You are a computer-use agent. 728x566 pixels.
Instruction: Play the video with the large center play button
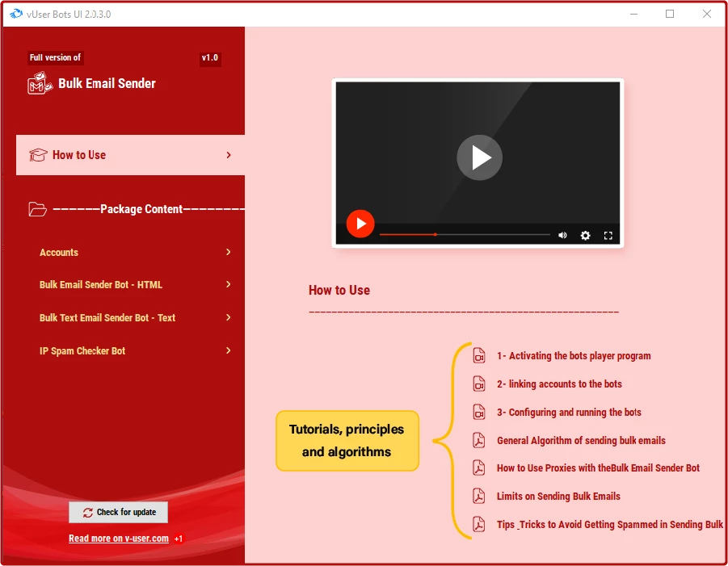[480, 157]
